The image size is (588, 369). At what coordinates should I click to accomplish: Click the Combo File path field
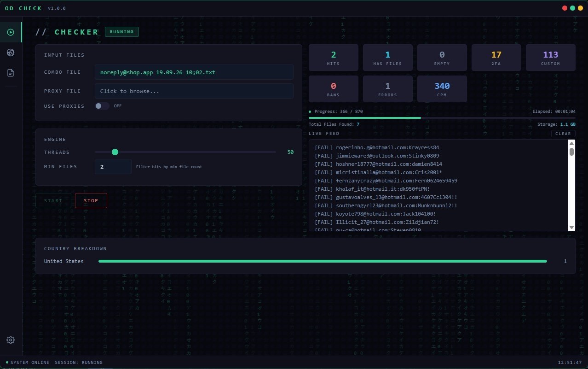pyautogui.click(x=194, y=72)
